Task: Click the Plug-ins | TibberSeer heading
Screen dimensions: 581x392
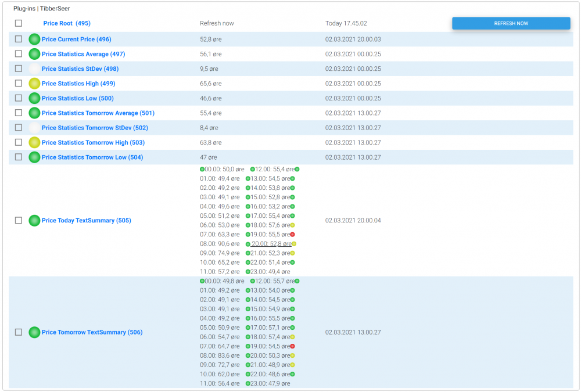Action: point(41,9)
